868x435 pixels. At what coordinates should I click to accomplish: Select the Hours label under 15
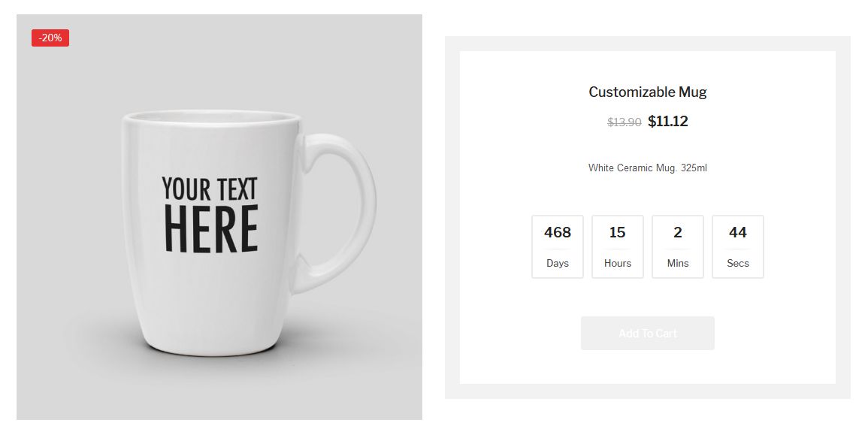coord(617,263)
